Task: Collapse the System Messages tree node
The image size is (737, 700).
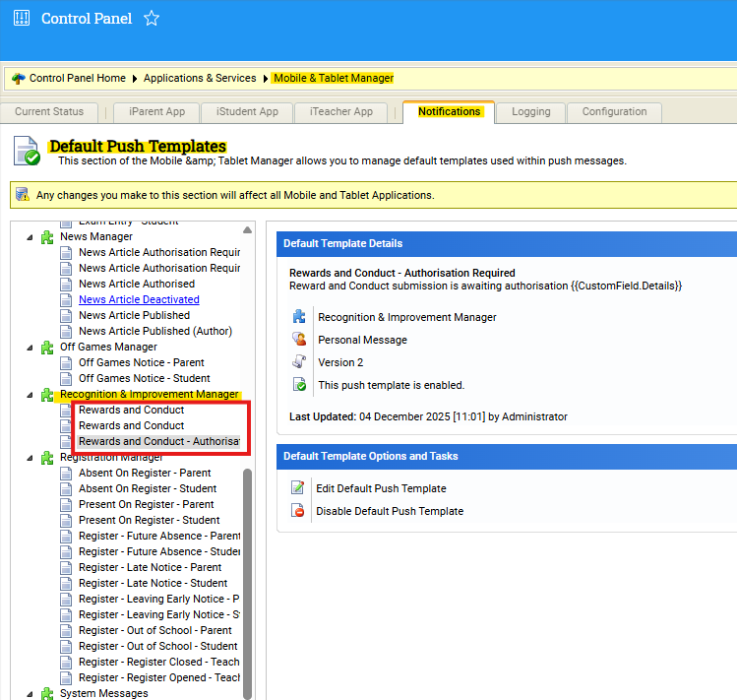Action: click(x=30, y=694)
